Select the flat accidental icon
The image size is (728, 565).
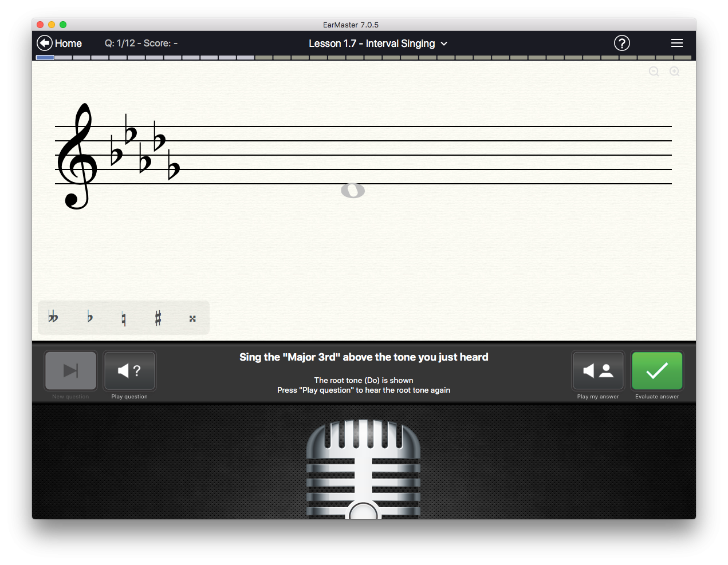pos(89,318)
